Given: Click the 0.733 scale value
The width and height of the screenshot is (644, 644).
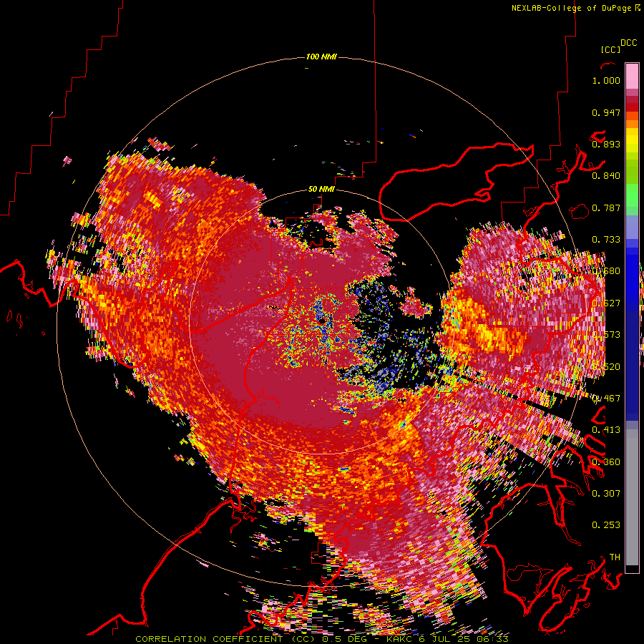Looking at the screenshot, I should click(x=606, y=240).
